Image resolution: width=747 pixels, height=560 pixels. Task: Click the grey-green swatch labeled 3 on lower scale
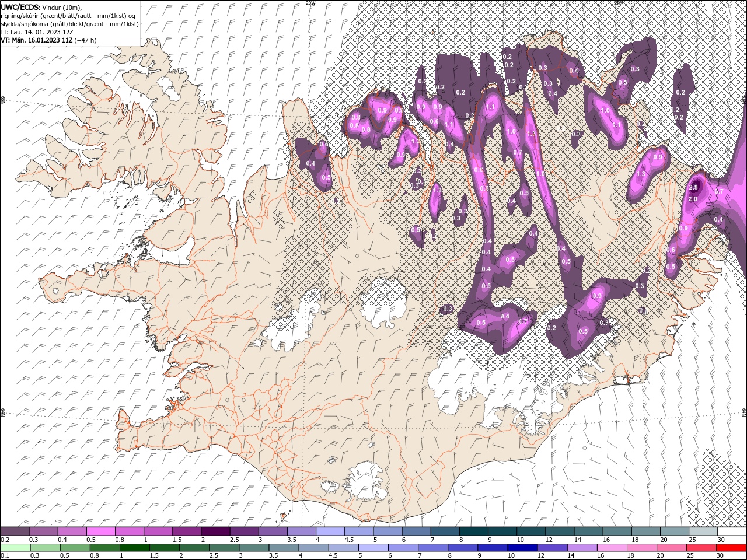254,548
